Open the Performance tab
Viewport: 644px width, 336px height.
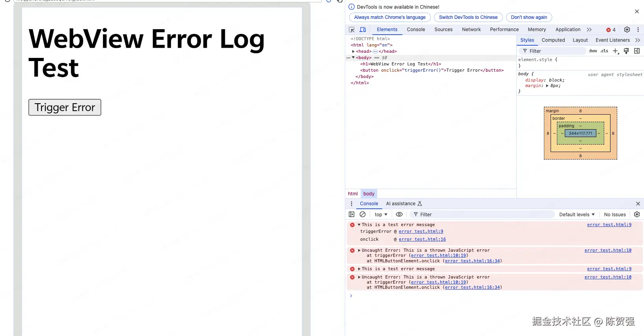click(x=504, y=30)
